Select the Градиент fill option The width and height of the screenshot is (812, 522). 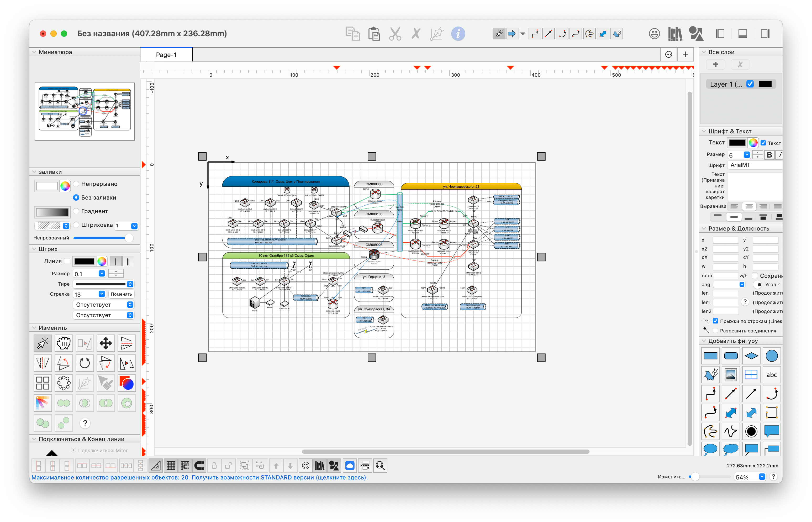[77, 211]
